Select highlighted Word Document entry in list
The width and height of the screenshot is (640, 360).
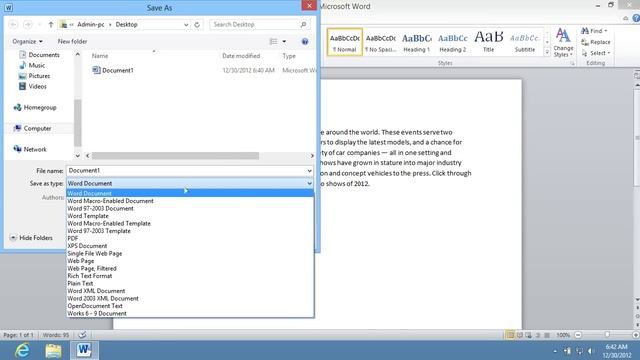point(190,193)
